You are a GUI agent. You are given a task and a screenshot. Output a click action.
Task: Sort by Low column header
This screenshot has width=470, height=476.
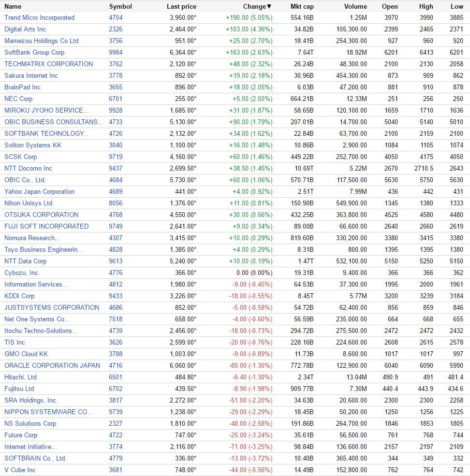pyautogui.click(x=457, y=6)
